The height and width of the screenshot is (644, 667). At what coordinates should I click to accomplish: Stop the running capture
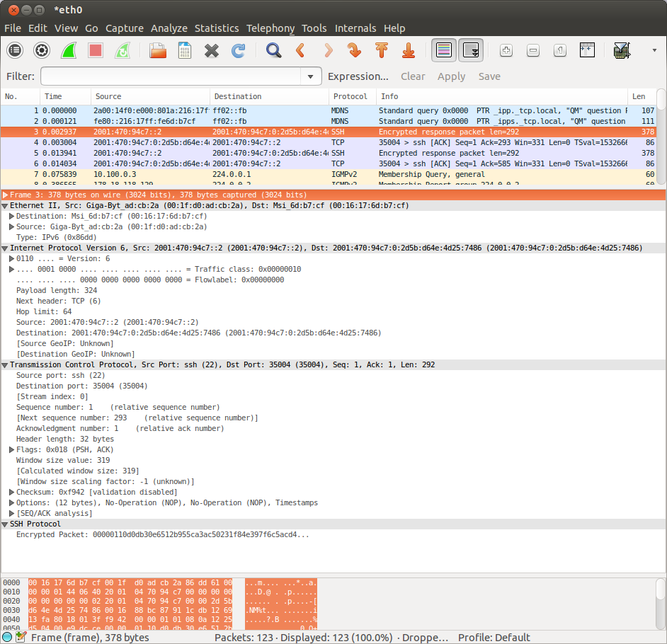(x=96, y=50)
